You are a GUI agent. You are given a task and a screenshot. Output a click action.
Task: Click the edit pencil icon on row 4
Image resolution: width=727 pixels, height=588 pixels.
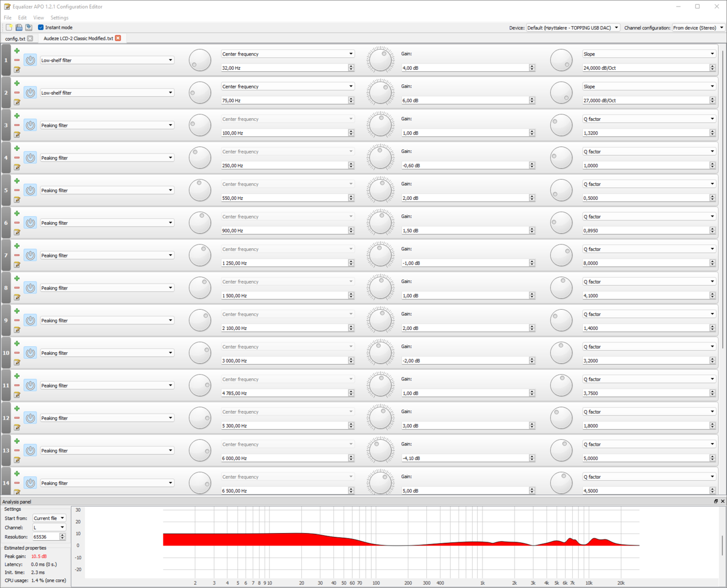click(x=17, y=167)
